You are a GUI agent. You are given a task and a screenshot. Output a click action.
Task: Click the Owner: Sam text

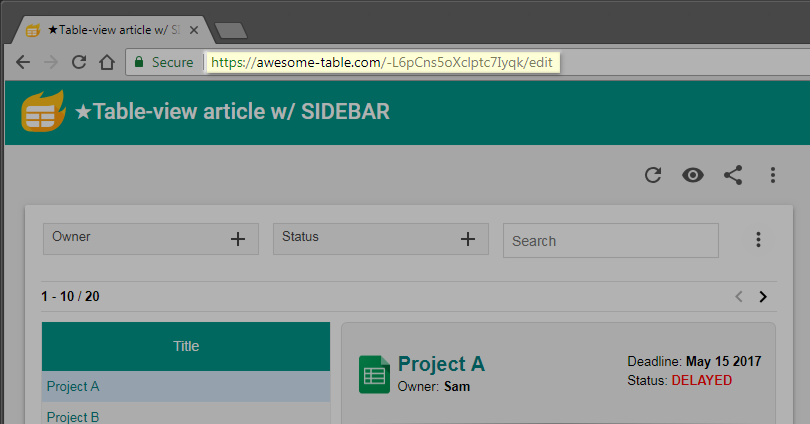coord(434,387)
